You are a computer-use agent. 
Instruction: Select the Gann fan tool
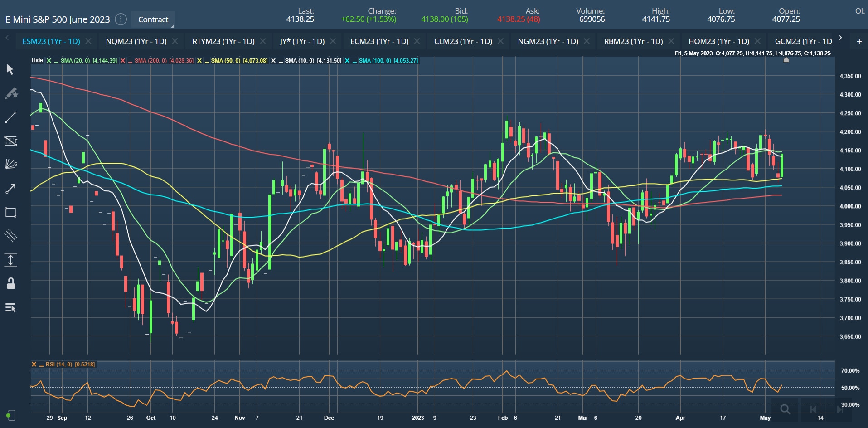coord(10,164)
